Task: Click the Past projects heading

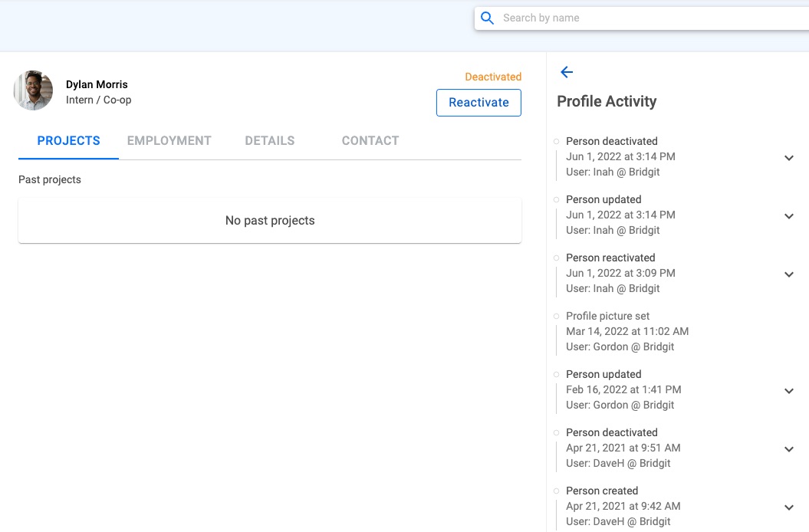Action: [x=50, y=179]
